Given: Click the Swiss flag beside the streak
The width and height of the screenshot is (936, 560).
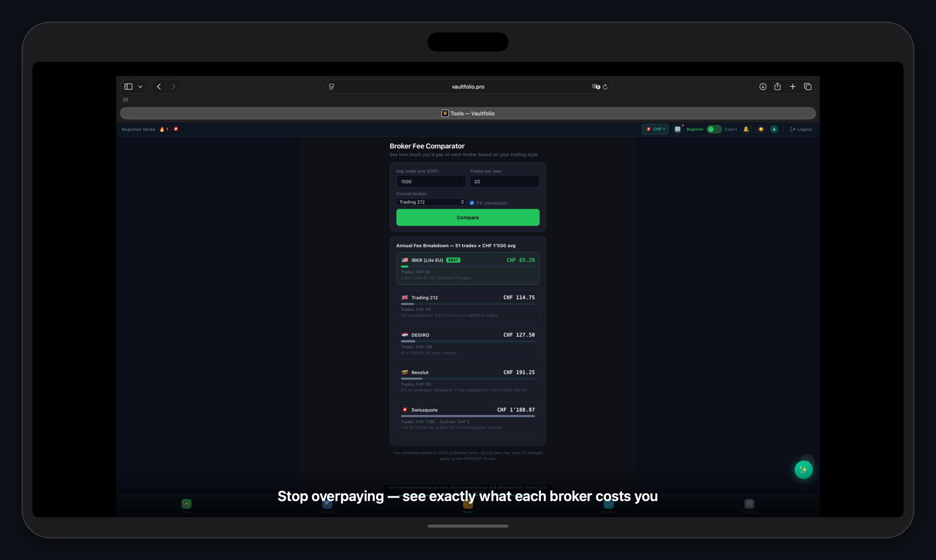Looking at the screenshot, I should pos(176,129).
